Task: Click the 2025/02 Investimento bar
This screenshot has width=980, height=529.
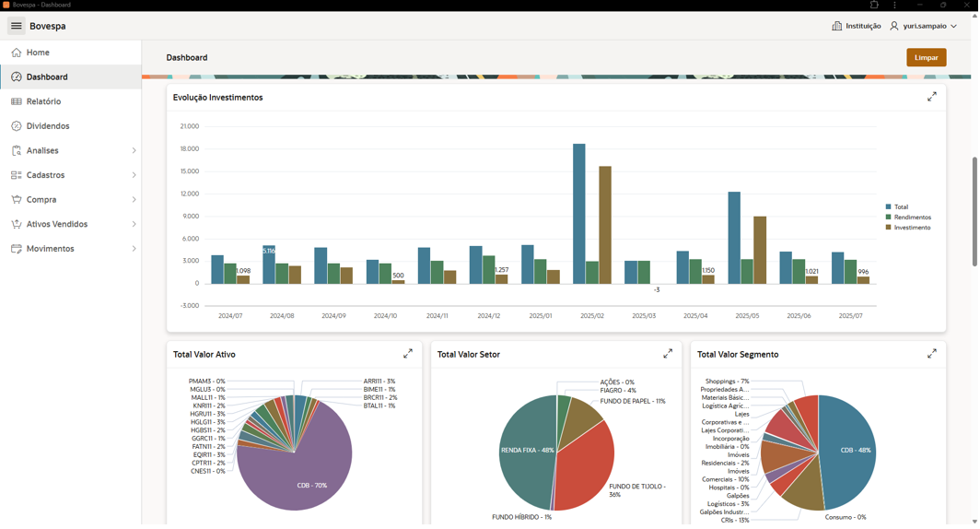Action: coord(605,225)
